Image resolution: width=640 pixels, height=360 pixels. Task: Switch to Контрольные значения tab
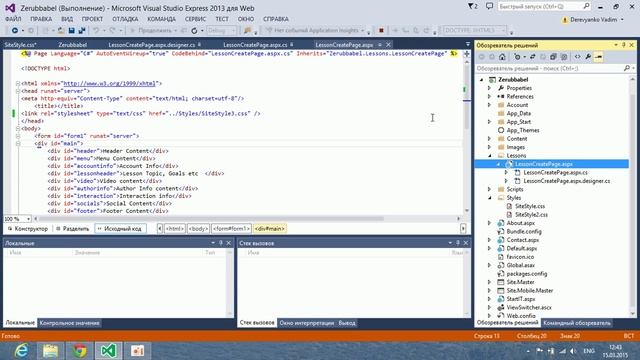(x=69, y=323)
